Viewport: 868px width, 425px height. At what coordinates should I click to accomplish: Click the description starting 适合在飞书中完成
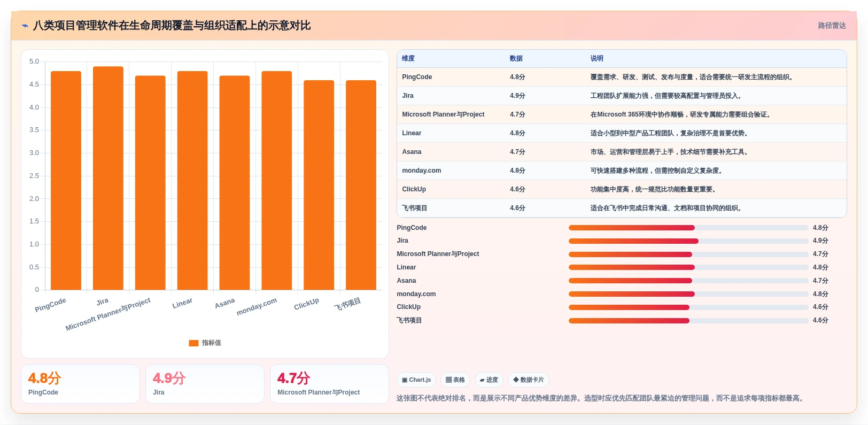pyautogui.click(x=668, y=208)
